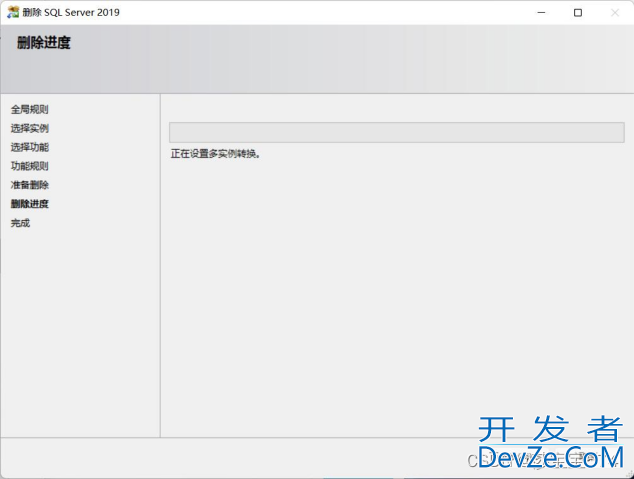
Task: Select the 准备删除 step
Action: click(30, 185)
